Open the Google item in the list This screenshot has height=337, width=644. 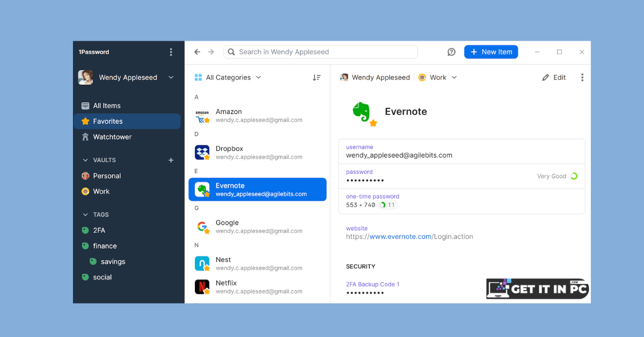(258, 226)
